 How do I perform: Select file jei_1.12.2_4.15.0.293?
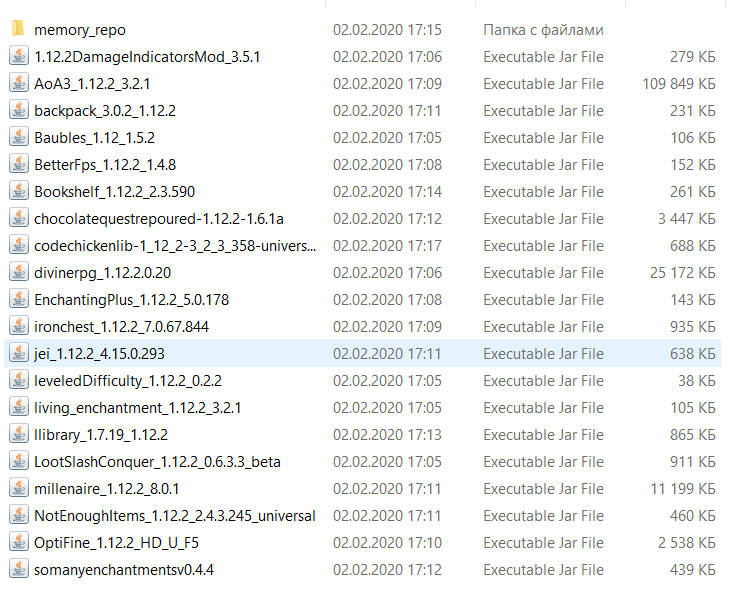99,354
